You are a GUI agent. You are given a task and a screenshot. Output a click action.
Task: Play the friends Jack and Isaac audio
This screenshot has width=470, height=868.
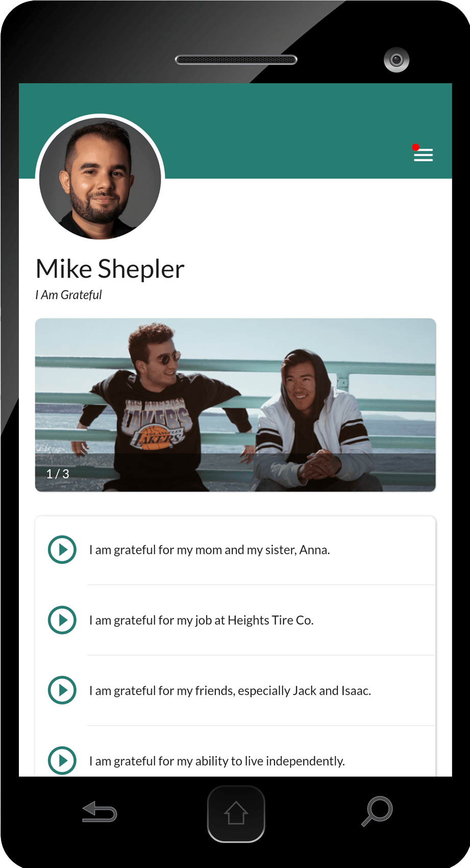[62, 690]
